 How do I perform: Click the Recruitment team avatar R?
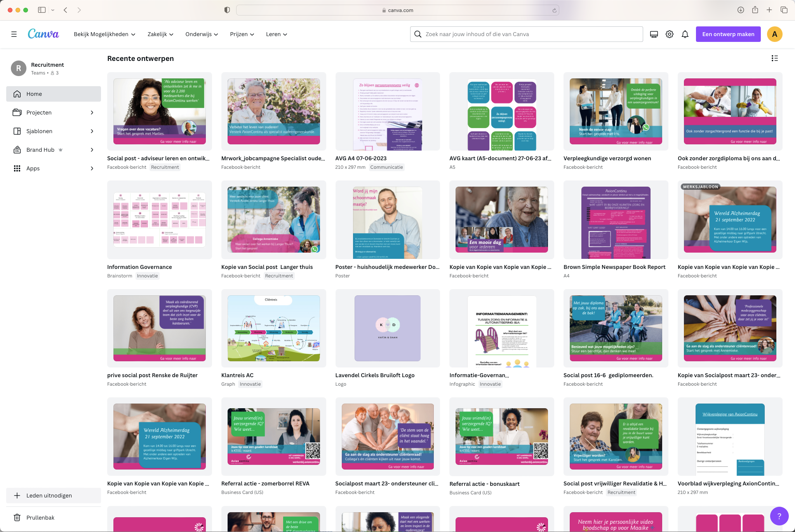(x=19, y=68)
